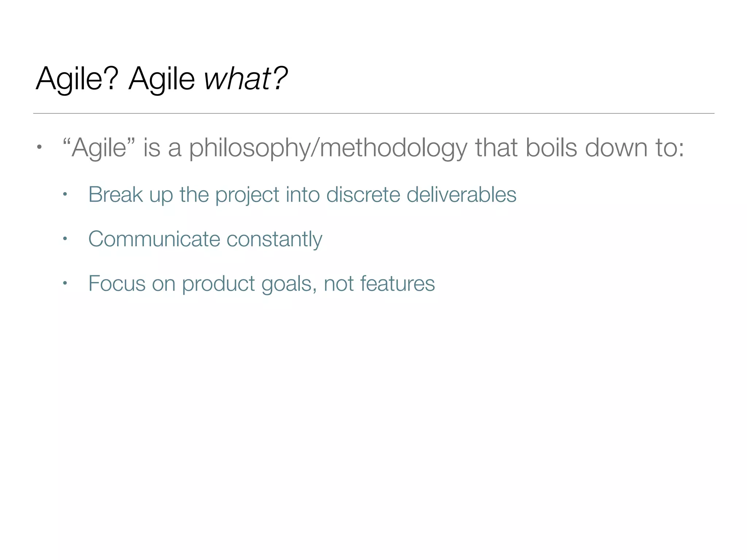Click the horizontal divider line under title
Viewport: 747px width, 560px height.
[373, 113]
